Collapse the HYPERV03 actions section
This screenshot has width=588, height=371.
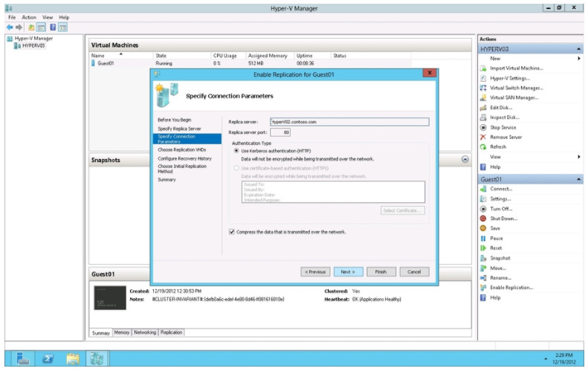coord(578,49)
